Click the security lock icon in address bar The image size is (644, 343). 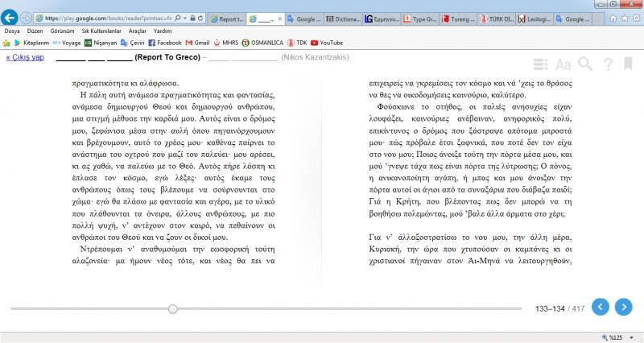(x=192, y=18)
